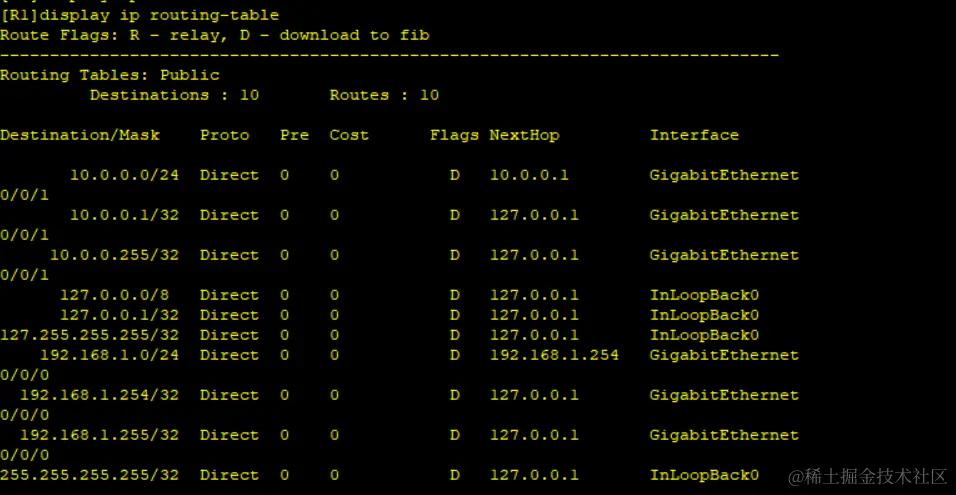Click the 'display ip routing-table' command text
This screenshot has width=956, height=495.
tap(159, 15)
